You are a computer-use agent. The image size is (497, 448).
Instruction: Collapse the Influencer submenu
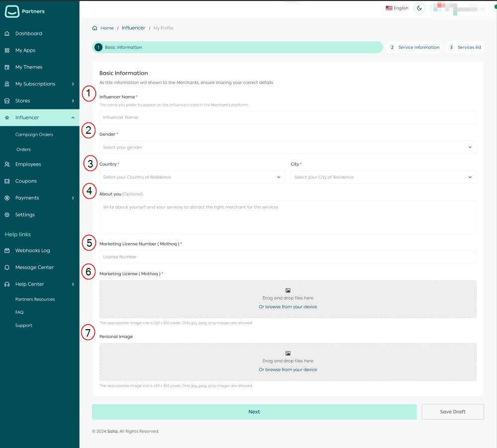click(x=73, y=118)
